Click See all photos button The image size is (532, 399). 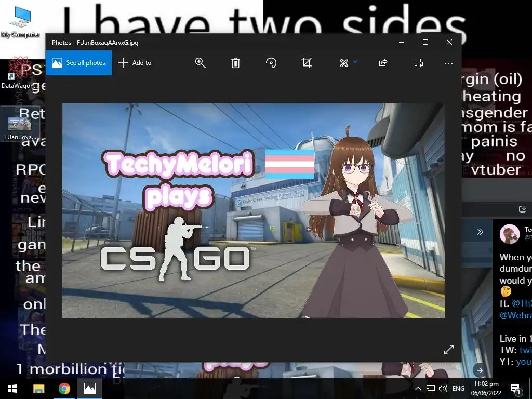78,63
